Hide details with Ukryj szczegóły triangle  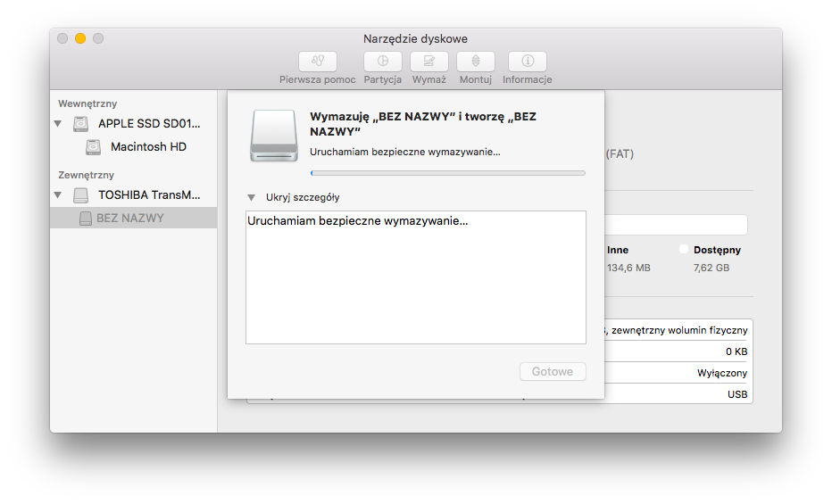tap(252, 197)
